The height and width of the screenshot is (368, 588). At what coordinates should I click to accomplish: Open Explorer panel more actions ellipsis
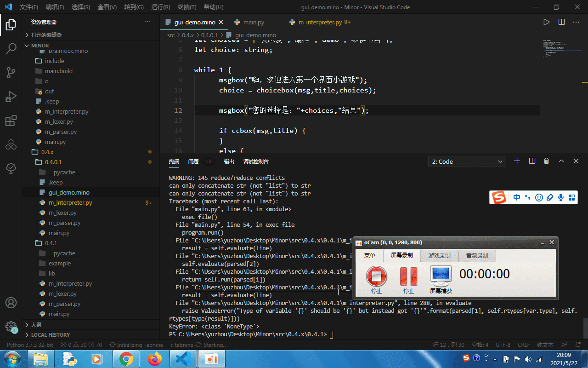click(x=147, y=22)
